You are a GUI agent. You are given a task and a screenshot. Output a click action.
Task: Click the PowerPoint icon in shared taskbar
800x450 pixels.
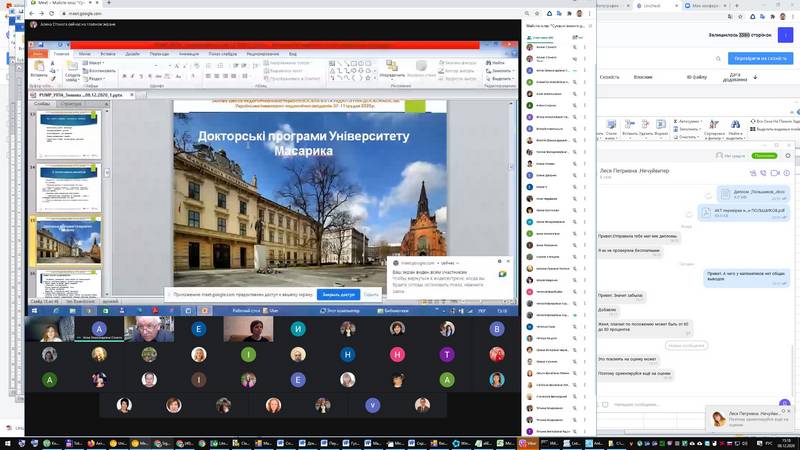coord(205,310)
